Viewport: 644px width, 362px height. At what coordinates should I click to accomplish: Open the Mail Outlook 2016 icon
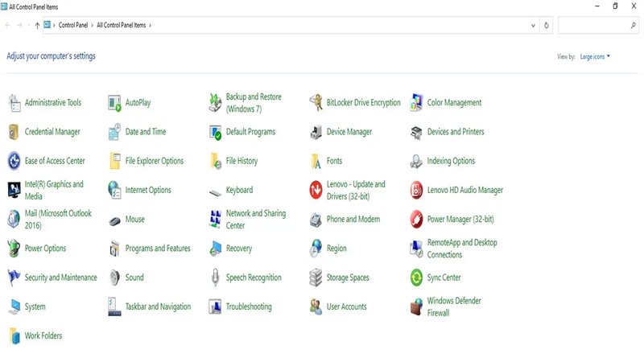pos(14,219)
